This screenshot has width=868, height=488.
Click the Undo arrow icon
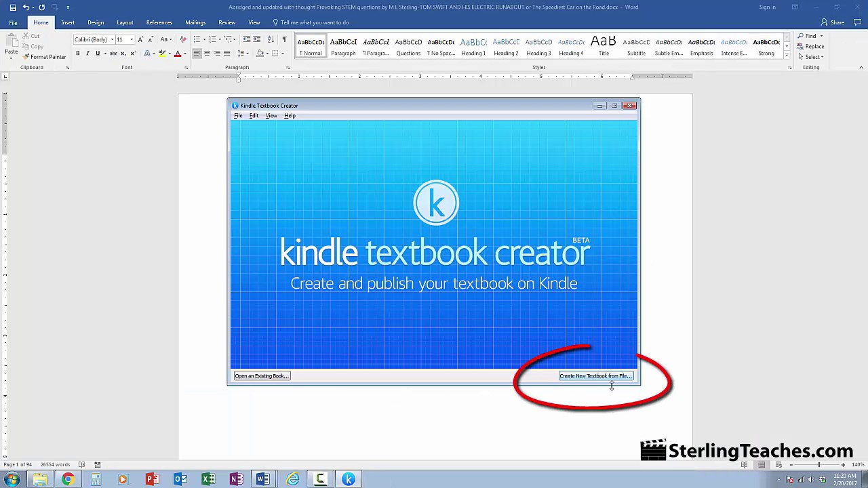coord(26,7)
